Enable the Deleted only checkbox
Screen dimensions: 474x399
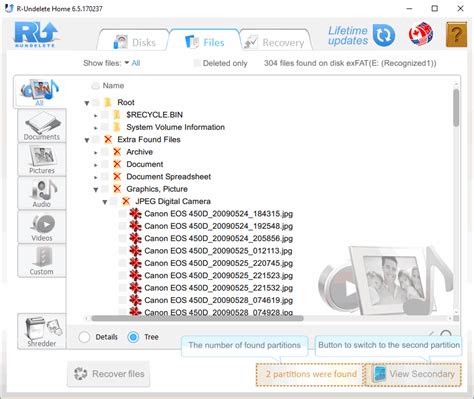[x=197, y=63]
